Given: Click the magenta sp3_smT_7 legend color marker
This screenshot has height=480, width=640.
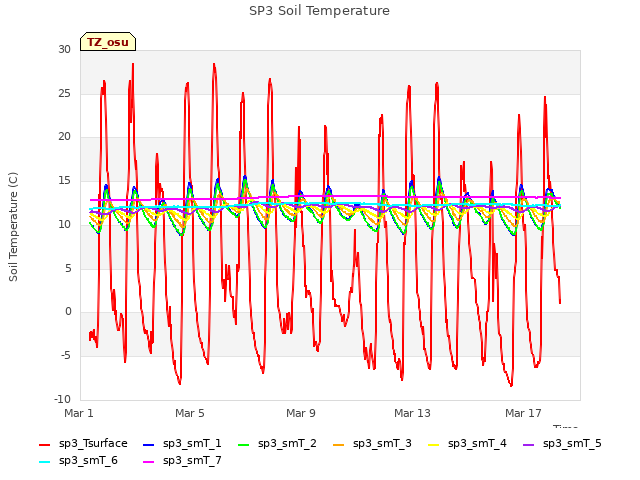Looking at the screenshot, I should (x=149, y=462).
